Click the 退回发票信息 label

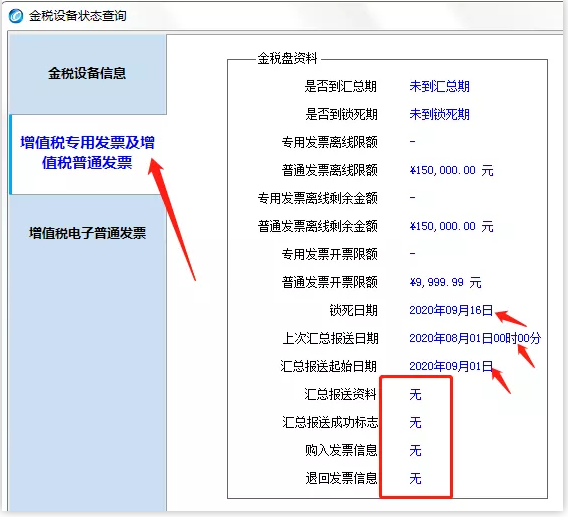341,478
